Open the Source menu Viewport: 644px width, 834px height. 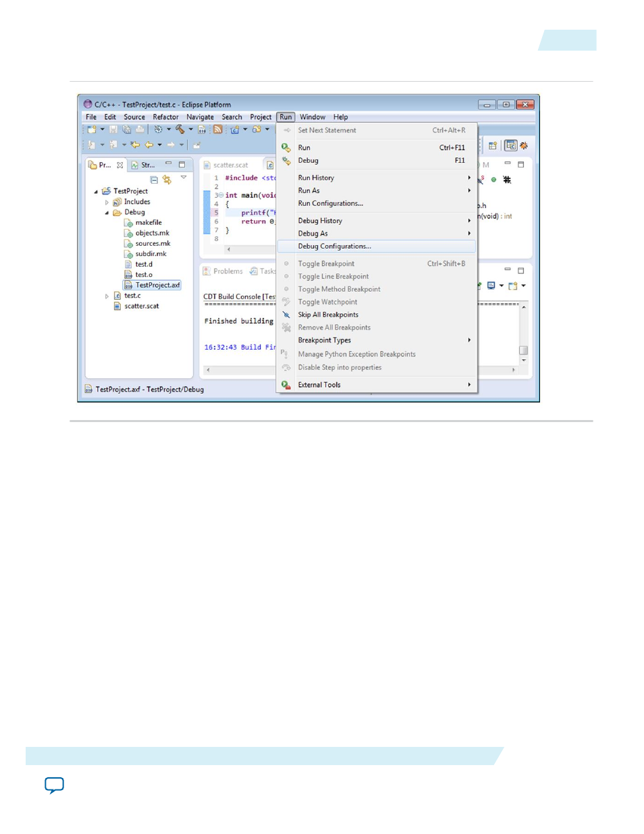tap(134, 117)
